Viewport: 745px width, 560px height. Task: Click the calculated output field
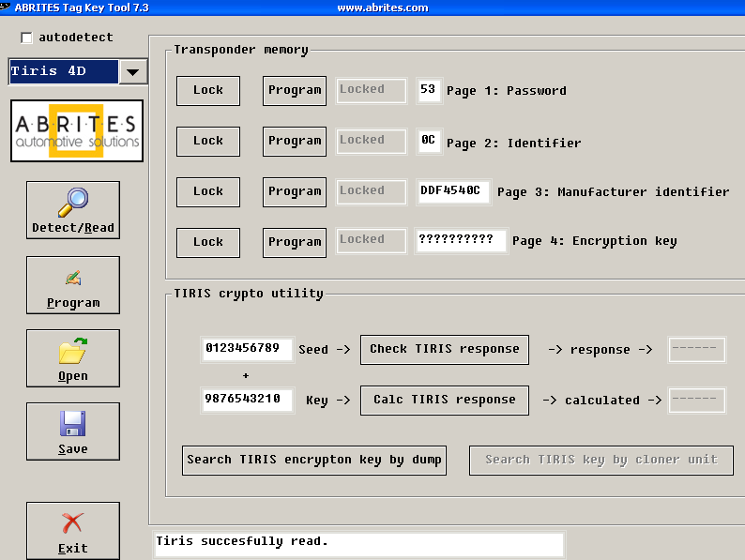(x=696, y=401)
